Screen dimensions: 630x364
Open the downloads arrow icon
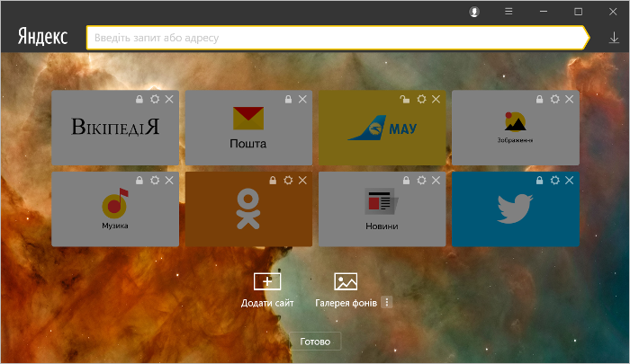point(614,38)
